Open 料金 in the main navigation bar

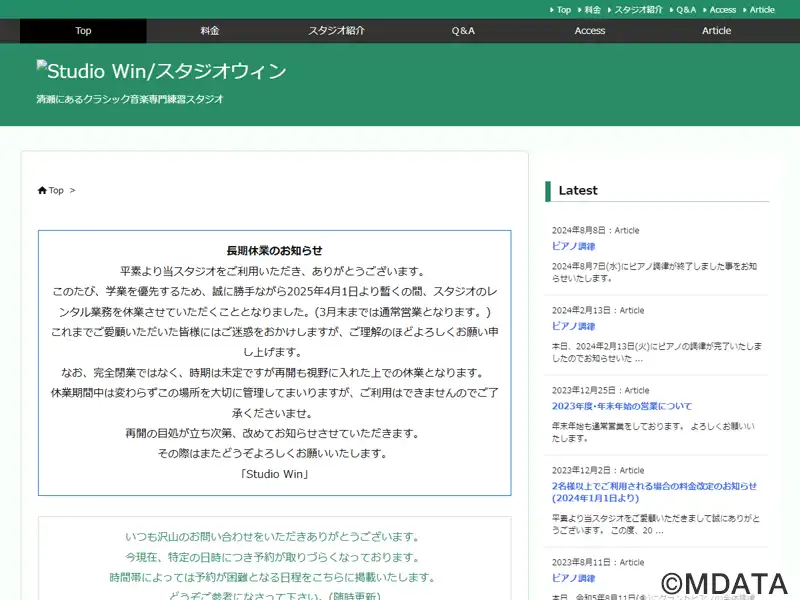(210, 31)
